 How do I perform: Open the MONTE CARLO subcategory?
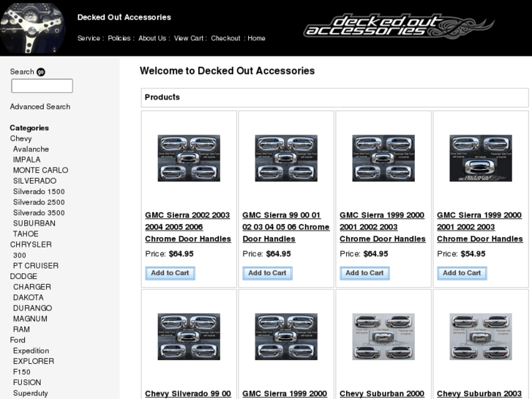point(41,170)
